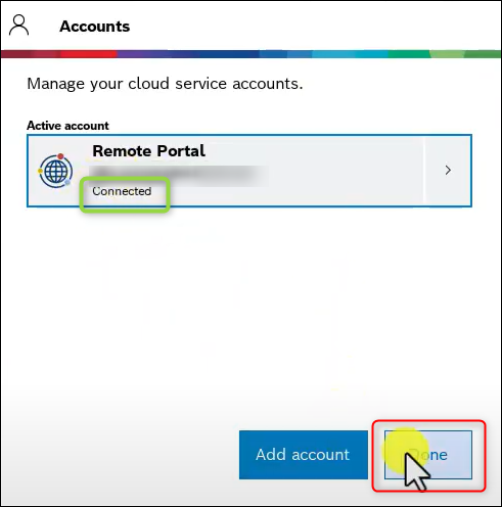502x507 pixels.
Task: Click the Remote Portal globe icon
Action: coord(56,171)
